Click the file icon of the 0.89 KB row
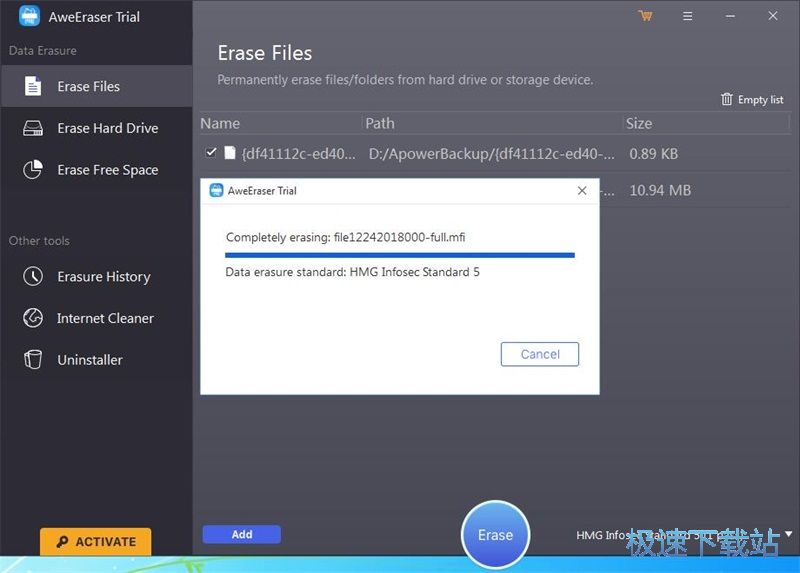The height and width of the screenshot is (573, 800). point(230,153)
